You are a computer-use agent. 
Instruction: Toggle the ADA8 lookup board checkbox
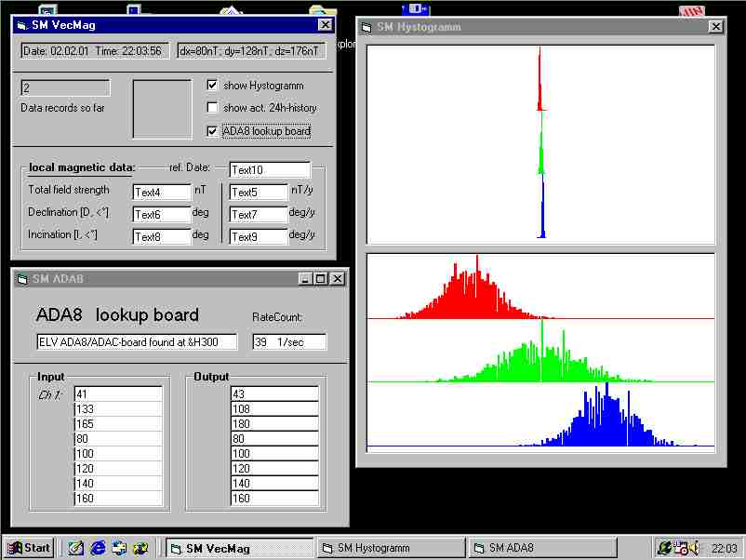click(213, 131)
